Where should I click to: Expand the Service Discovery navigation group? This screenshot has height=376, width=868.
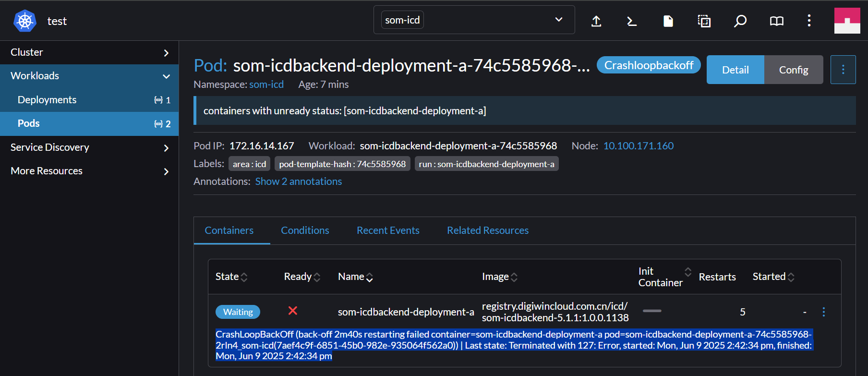89,147
